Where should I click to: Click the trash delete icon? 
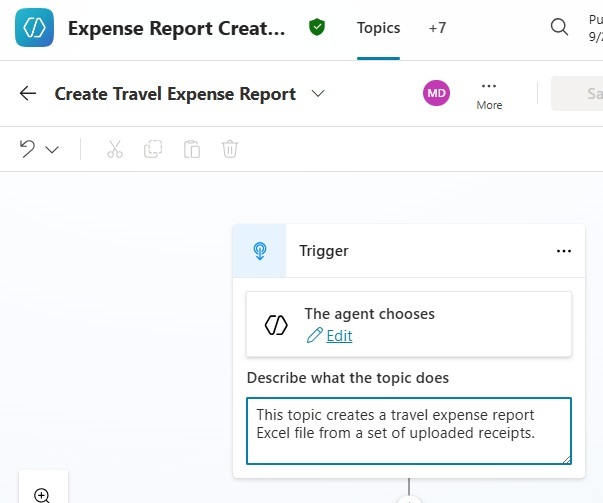(230, 149)
